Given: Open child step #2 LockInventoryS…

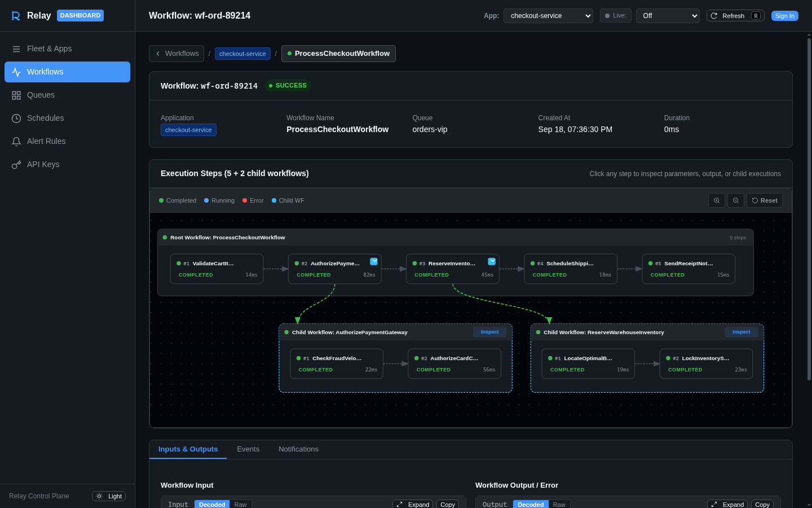Looking at the screenshot, I should pos(706,364).
